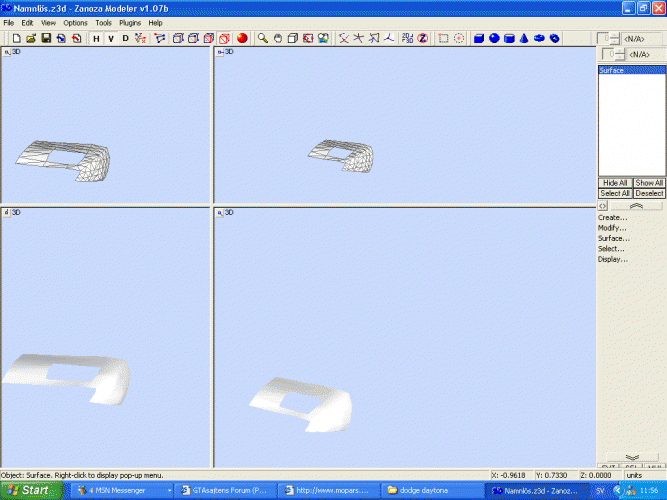The width and height of the screenshot is (667, 500).
Task: Select the magnifier zoom tool
Action: 262,38
